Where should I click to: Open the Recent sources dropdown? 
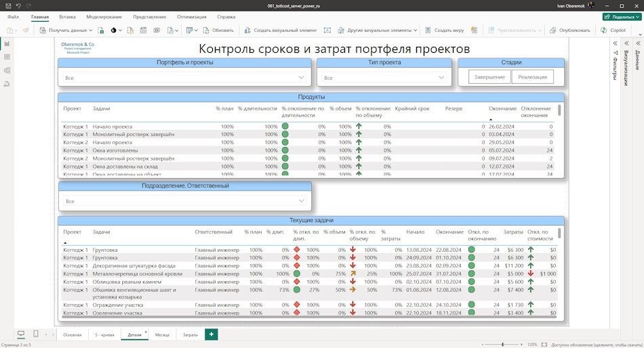pos(172,30)
